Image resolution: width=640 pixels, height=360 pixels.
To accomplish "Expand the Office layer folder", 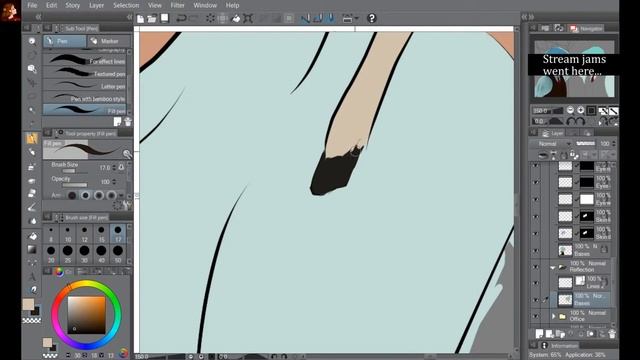I will pos(553,316).
